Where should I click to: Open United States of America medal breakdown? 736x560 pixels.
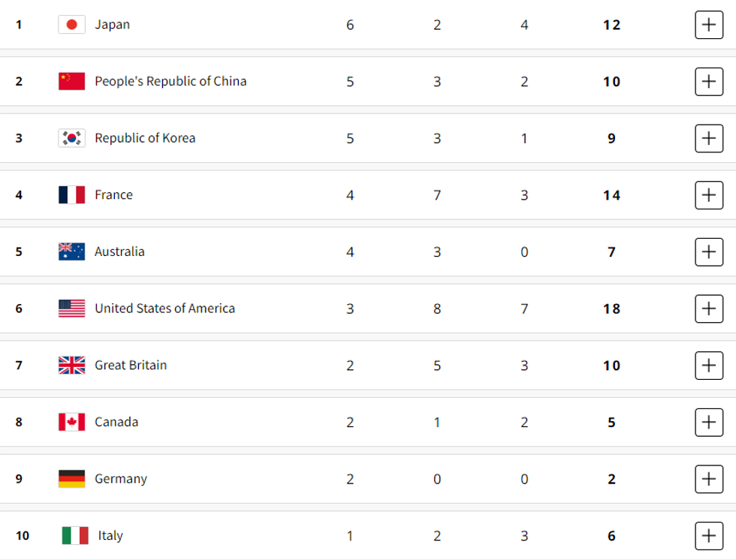coord(709,309)
